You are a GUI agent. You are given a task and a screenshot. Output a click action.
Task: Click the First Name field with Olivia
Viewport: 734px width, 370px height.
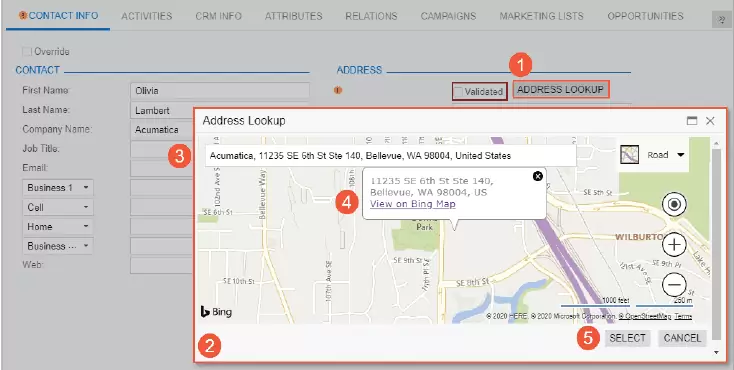click(220, 91)
